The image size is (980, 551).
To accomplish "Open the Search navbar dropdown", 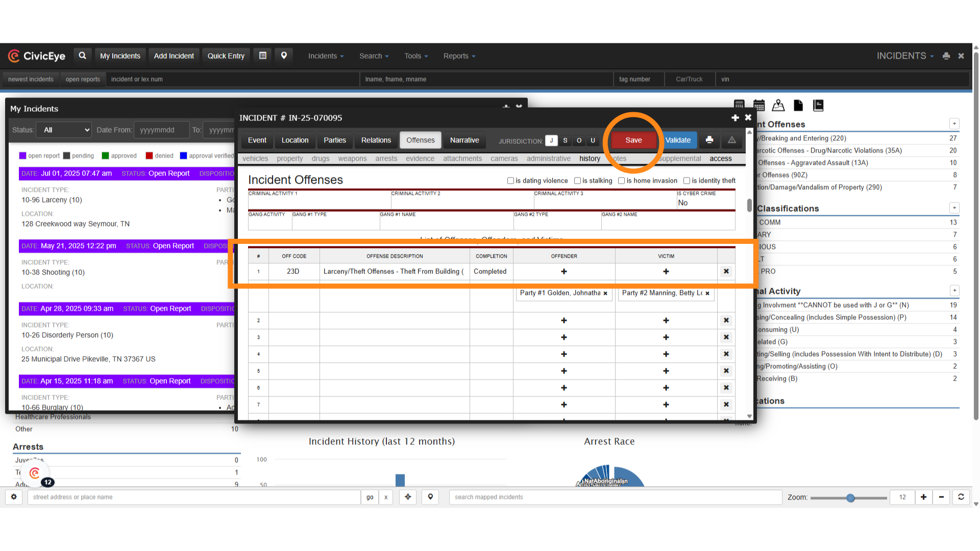I will coord(374,56).
